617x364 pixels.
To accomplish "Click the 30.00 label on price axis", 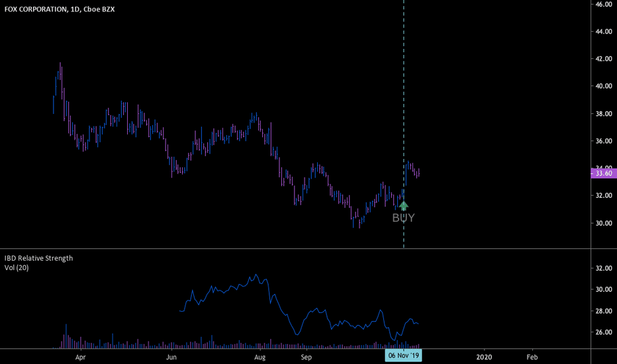I will (x=604, y=223).
